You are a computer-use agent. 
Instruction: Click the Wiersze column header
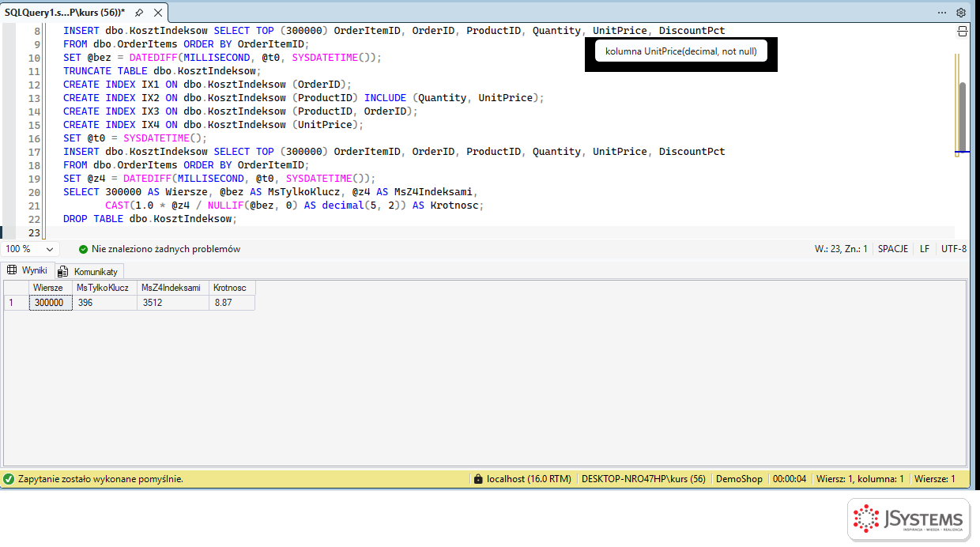[x=51, y=288]
